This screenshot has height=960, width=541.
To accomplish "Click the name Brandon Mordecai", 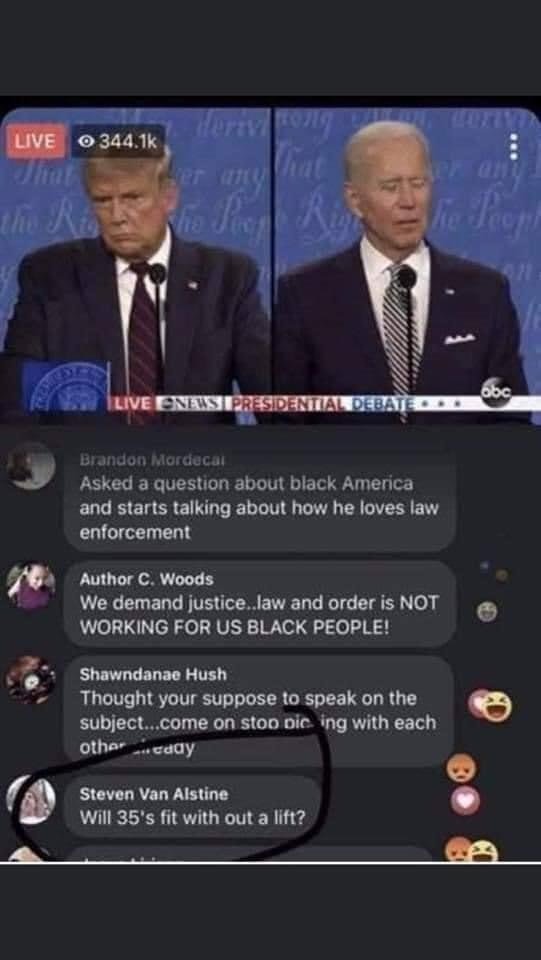I will pyautogui.click(x=143, y=459).
